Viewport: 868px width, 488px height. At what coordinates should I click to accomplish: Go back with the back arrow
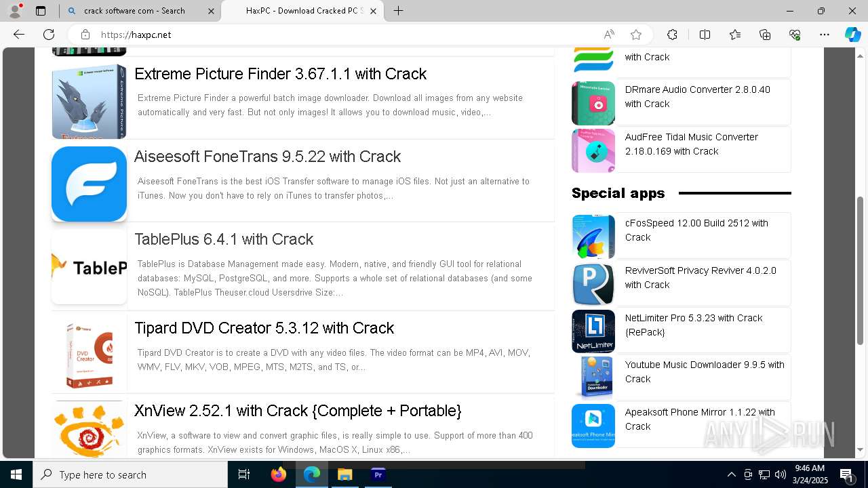[19, 35]
